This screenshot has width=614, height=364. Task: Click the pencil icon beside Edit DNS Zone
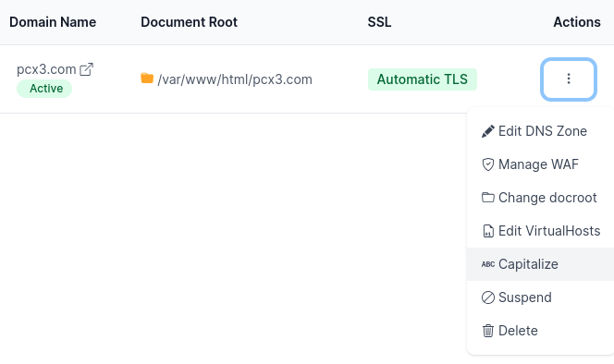pyautogui.click(x=487, y=131)
